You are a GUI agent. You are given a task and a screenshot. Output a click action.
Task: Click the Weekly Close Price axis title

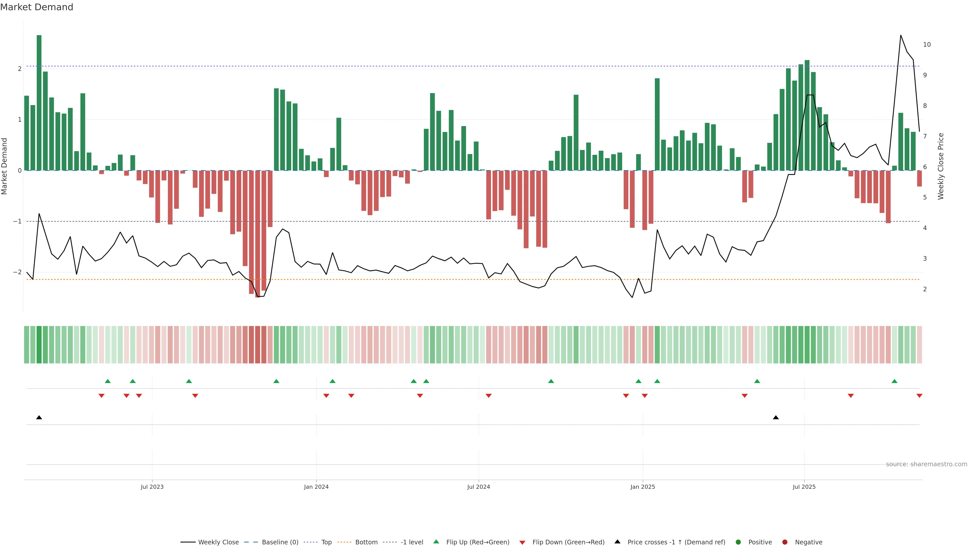pos(941,166)
